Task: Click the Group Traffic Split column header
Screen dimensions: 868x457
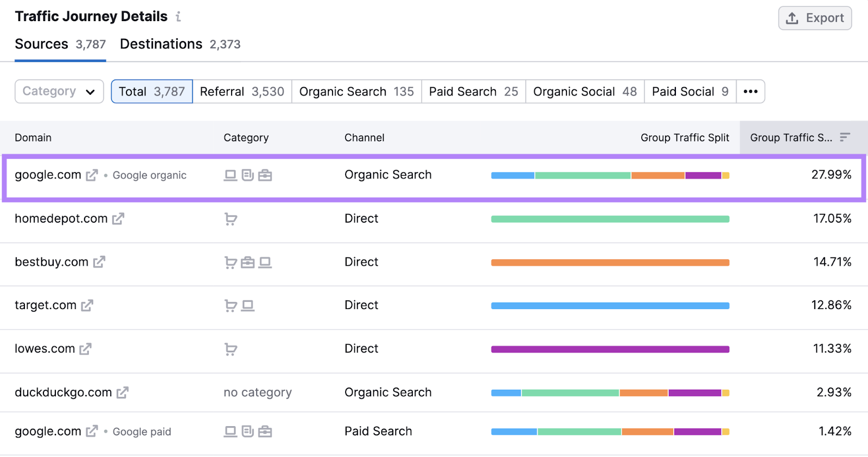Action: tap(685, 138)
